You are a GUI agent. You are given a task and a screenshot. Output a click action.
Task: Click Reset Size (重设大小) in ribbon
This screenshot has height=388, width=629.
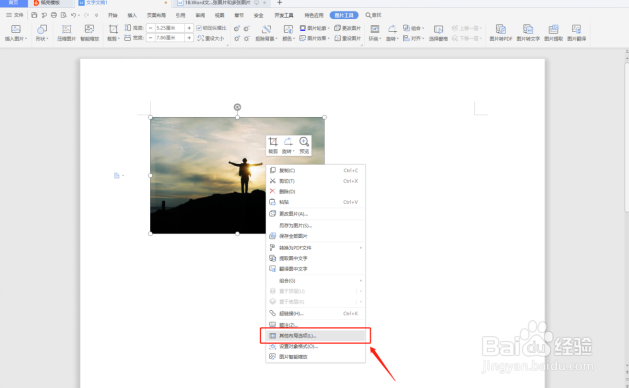point(211,38)
